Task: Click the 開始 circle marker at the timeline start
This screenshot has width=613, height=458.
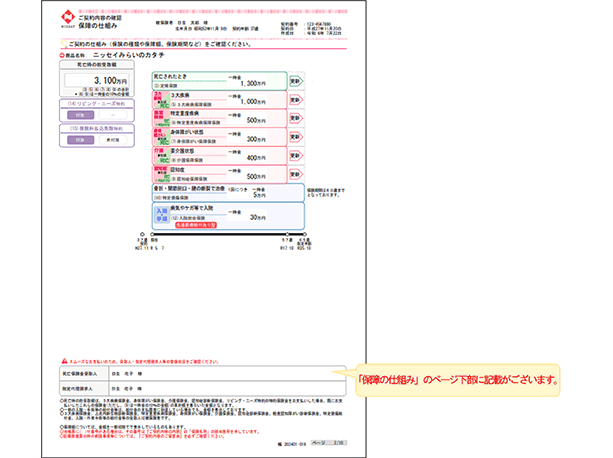Action: coord(152,234)
